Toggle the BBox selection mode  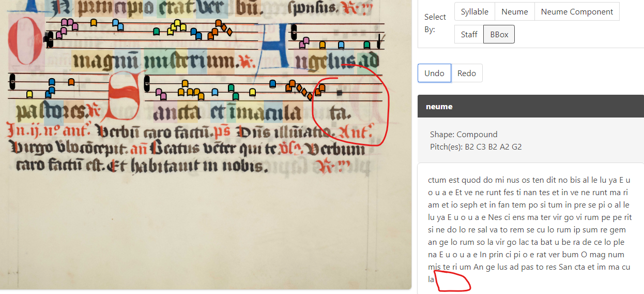499,34
